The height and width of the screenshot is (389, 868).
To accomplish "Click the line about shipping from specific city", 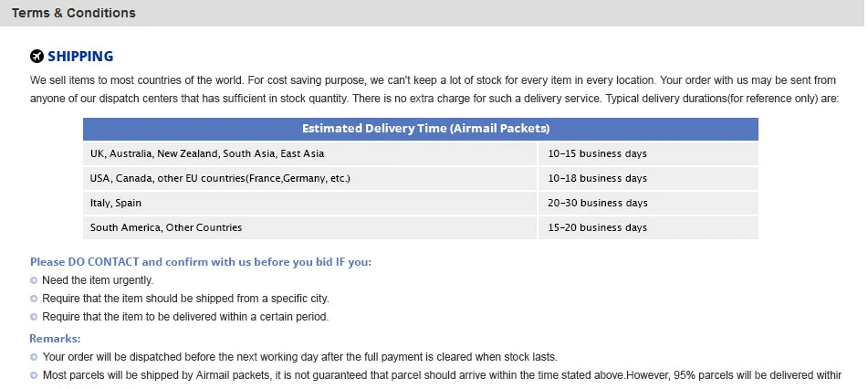I will pos(185,299).
